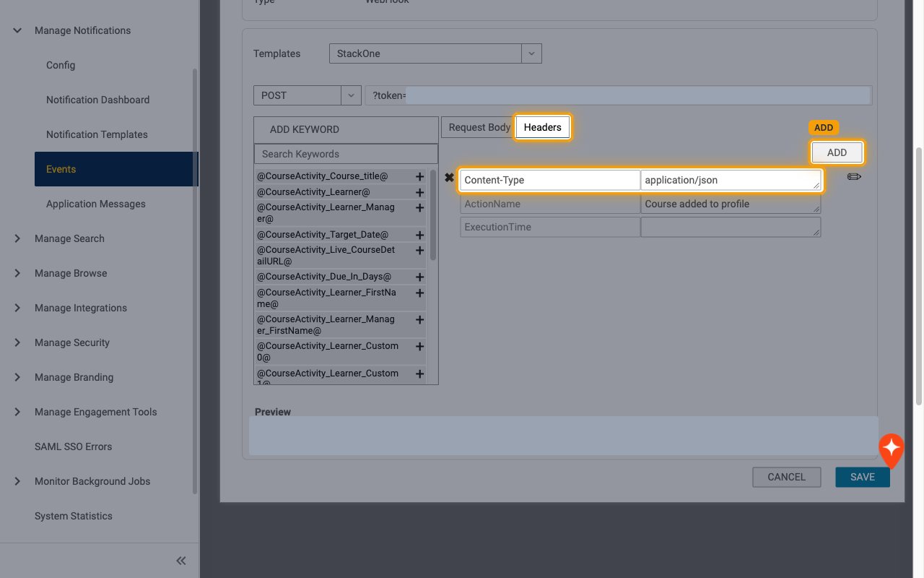
Task: Click the @CourseActivity_Due_In_Days@ keyword text
Action: [x=324, y=277]
